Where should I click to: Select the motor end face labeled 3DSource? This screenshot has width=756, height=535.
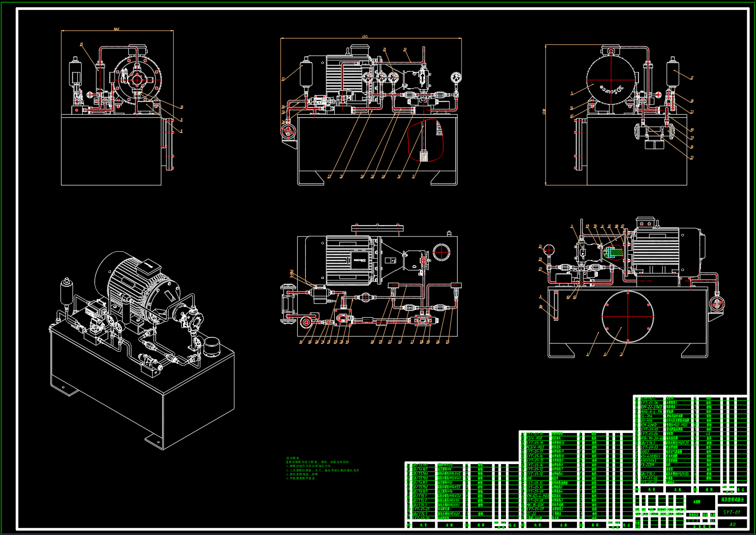coord(611,80)
